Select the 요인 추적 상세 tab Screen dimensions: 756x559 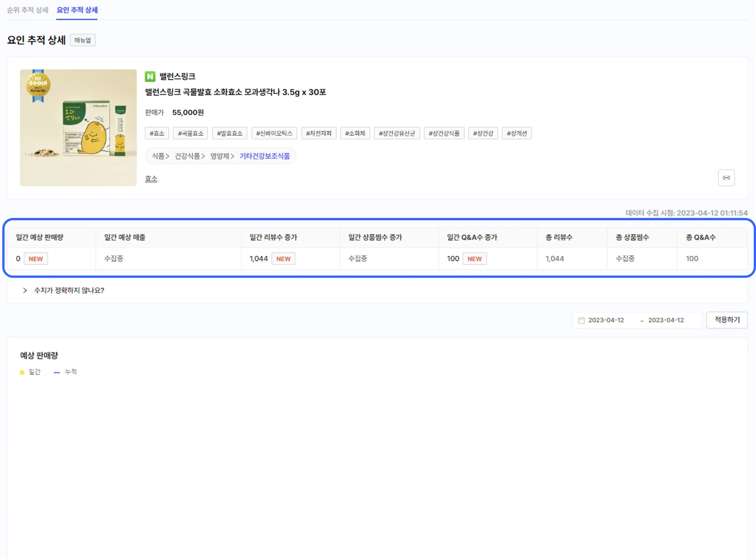(77, 10)
